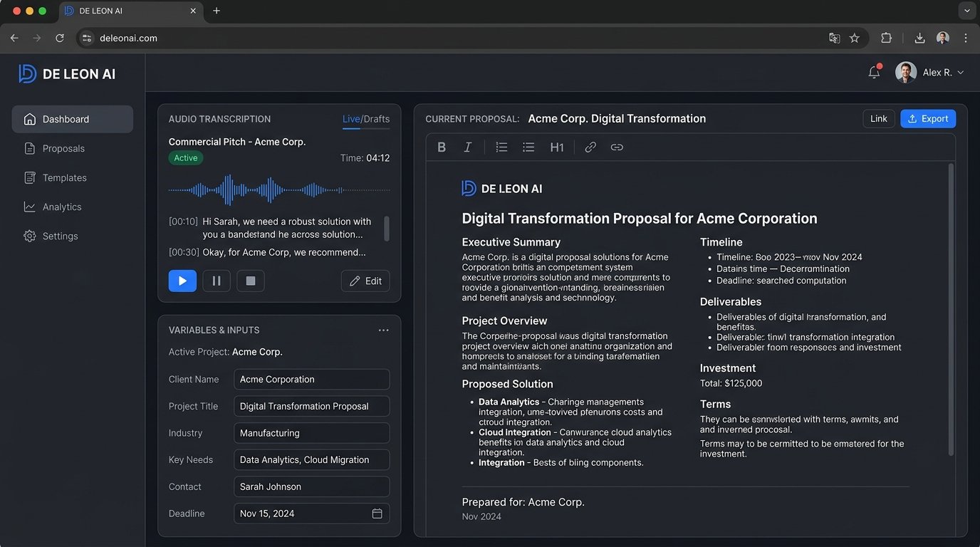The width and height of the screenshot is (980, 547).
Task: Open notifications bell
Action: click(874, 72)
